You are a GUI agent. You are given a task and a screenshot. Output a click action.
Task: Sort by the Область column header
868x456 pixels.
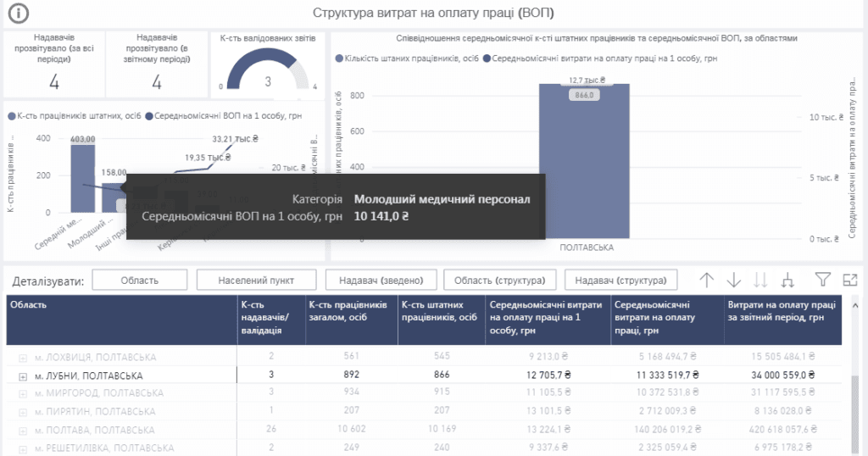pos(122,320)
